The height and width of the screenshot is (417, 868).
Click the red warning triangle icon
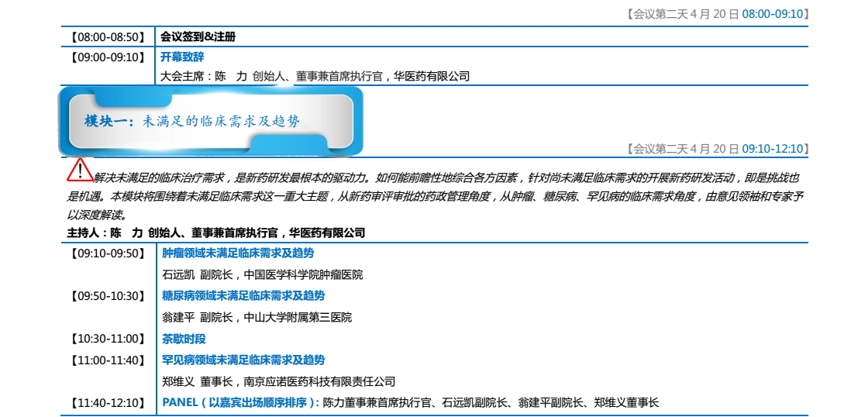tap(81, 170)
